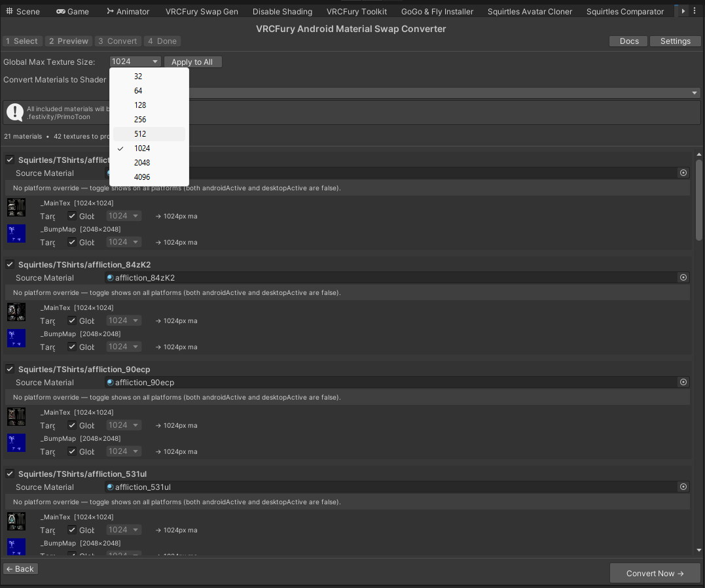Select _MainTex thumbnail of affliction_531ul

click(x=16, y=521)
